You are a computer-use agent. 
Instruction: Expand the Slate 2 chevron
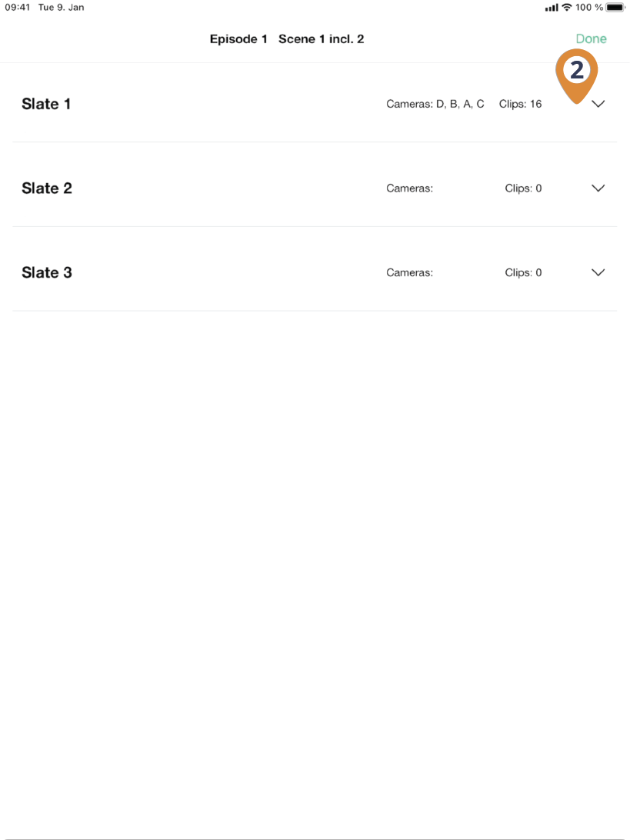coord(598,188)
